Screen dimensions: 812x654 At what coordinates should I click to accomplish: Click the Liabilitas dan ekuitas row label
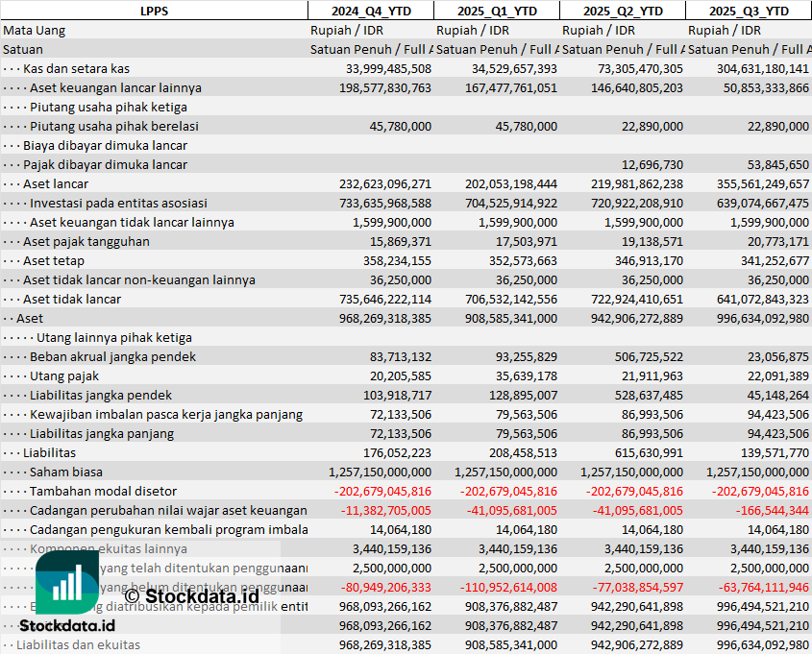[78, 644]
